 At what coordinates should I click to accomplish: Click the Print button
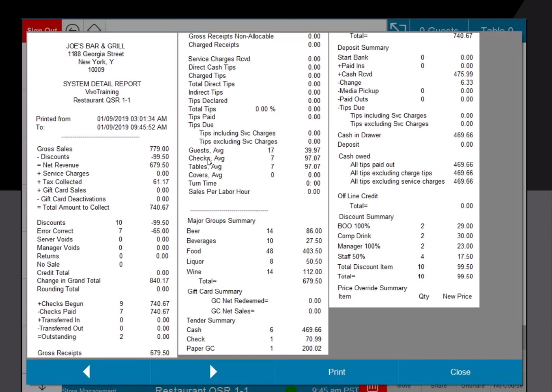pyautogui.click(x=336, y=372)
